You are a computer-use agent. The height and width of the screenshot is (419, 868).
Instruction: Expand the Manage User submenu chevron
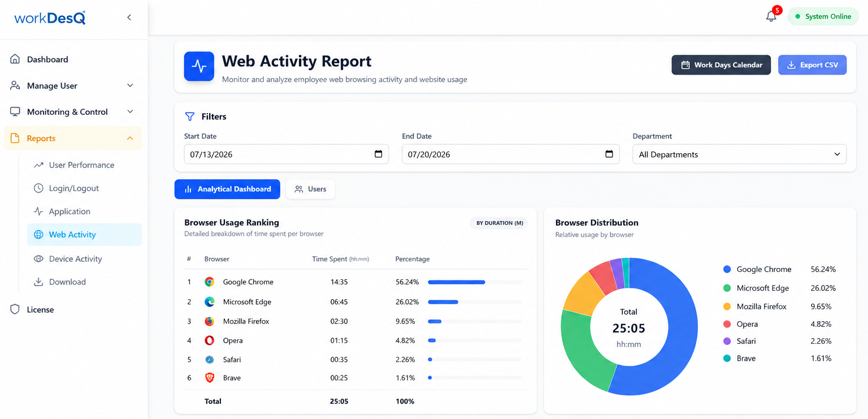tap(130, 85)
